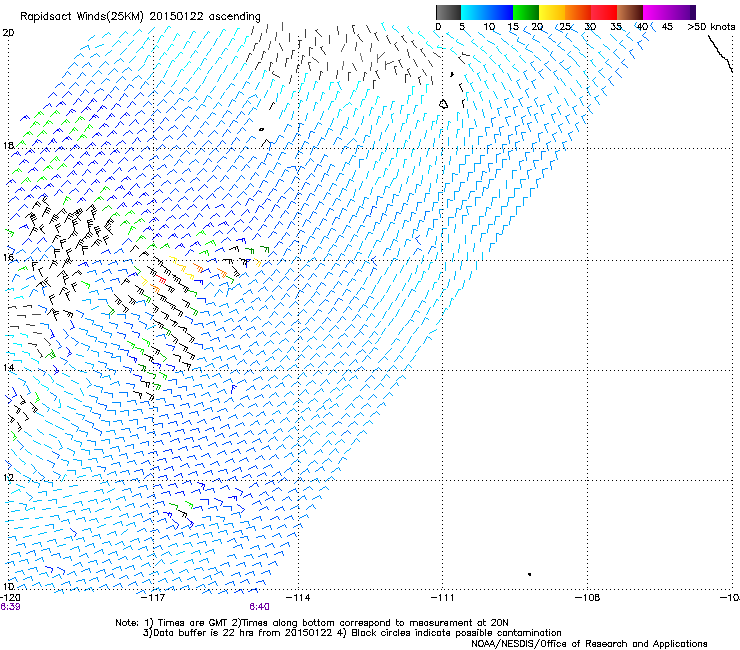740x650 pixels.
Task: Click the red 30-35 knots color segment
Action: 604,12
